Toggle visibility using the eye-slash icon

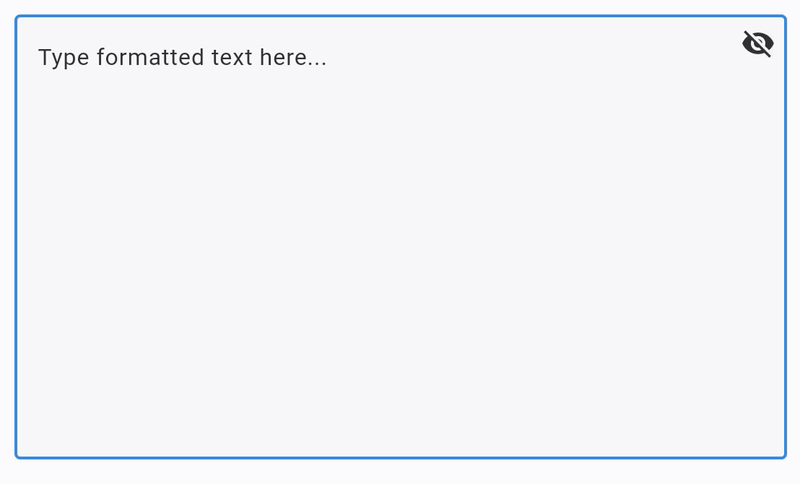pyautogui.click(x=758, y=44)
